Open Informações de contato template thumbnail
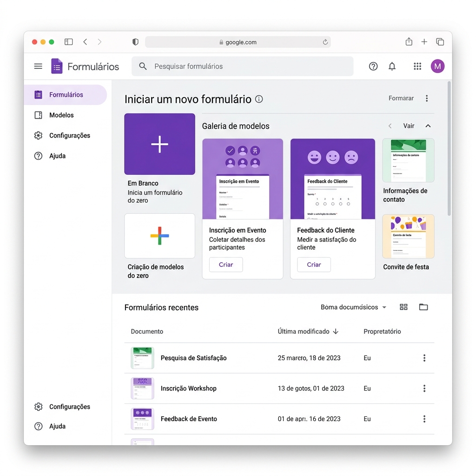 pyautogui.click(x=408, y=160)
